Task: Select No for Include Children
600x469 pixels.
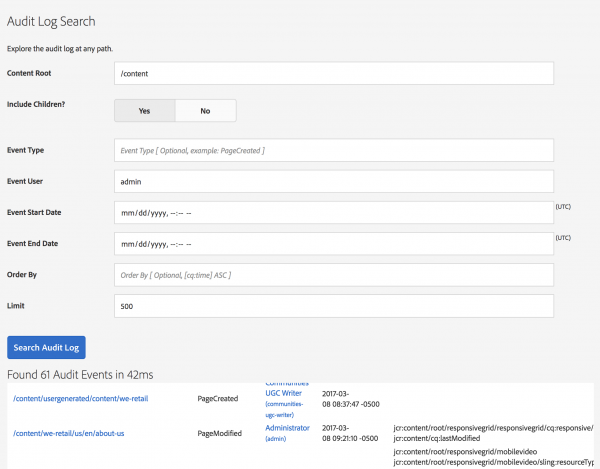Action: point(205,111)
